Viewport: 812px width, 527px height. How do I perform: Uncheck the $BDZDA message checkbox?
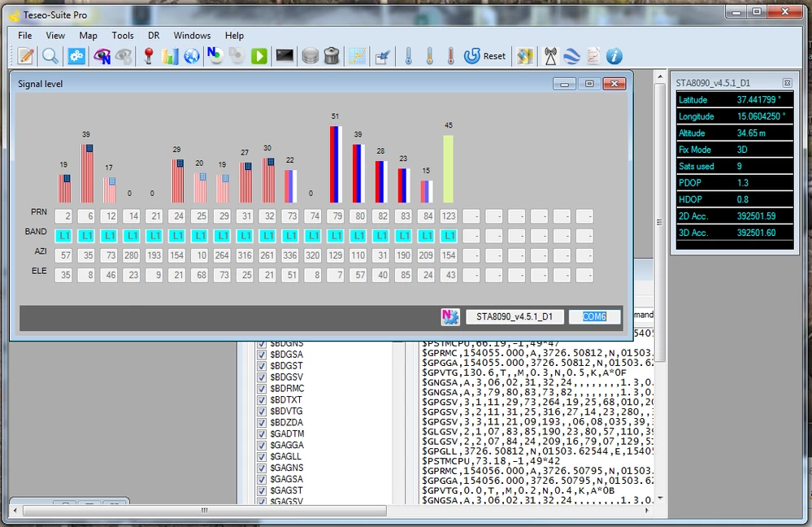tap(262, 422)
